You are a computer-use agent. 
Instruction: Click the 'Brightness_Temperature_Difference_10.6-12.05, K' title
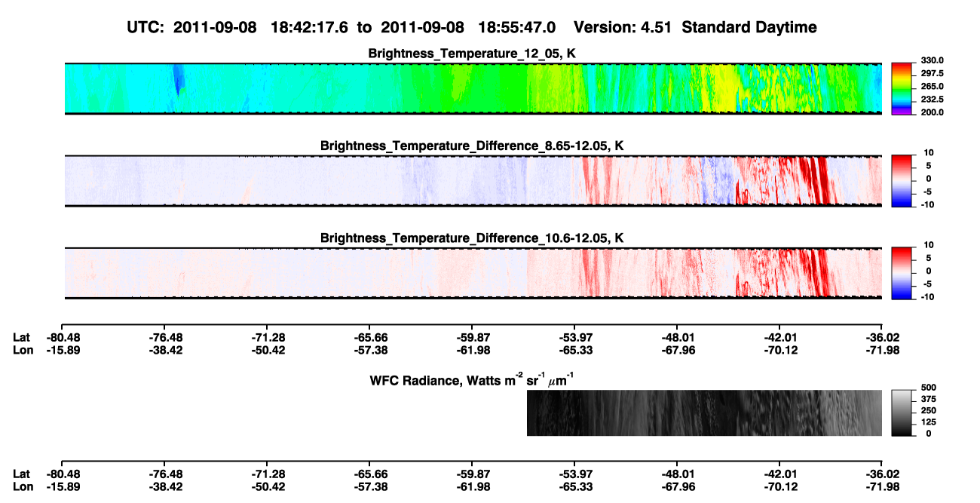click(473, 238)
